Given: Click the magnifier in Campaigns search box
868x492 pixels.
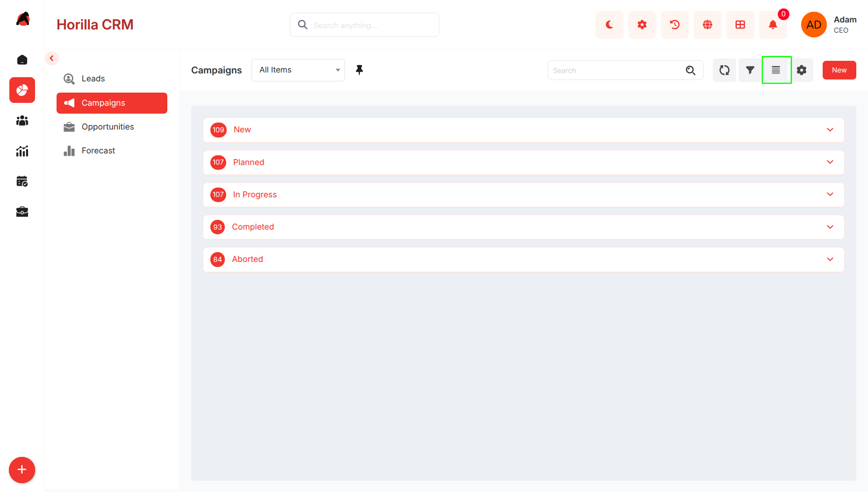Looking at the screenshot, I should [x=690, y=70].
